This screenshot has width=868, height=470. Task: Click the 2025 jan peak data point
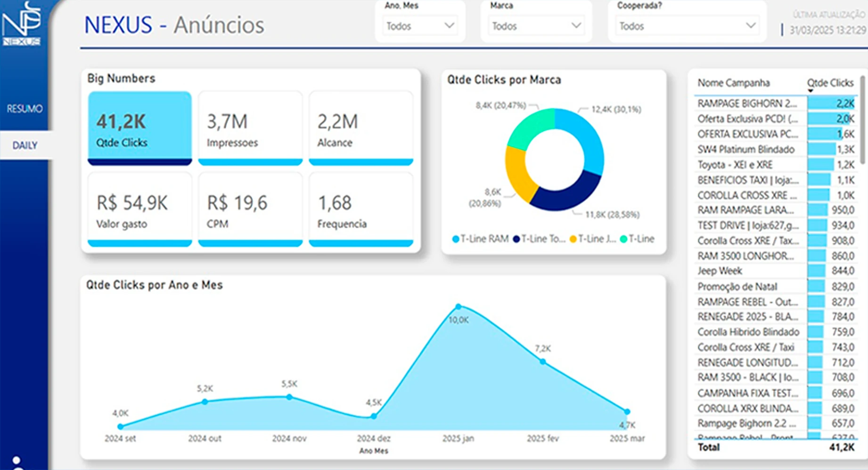459,307
